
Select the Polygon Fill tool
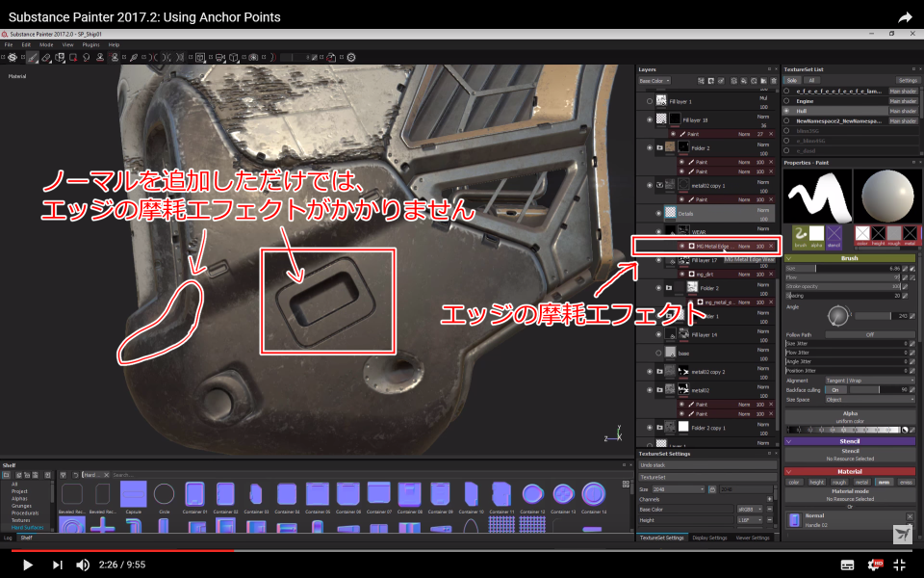(x=73, y=57)
